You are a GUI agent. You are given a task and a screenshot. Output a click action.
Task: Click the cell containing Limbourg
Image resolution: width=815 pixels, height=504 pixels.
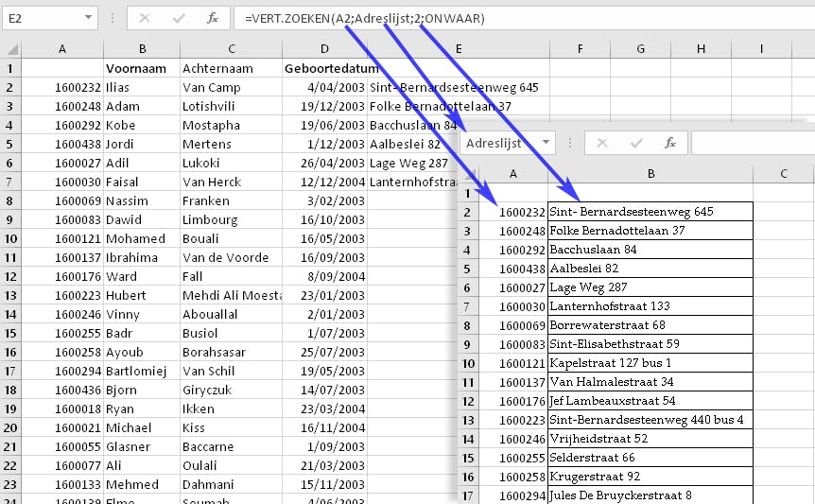pyautogui.click(x=232, y=219)
